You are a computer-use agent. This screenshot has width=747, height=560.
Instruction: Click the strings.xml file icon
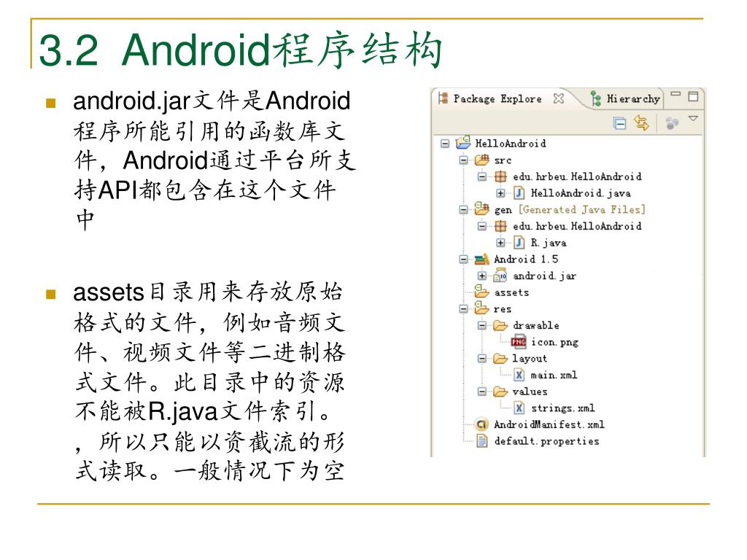pyautogui.click(x=519, y=408)
